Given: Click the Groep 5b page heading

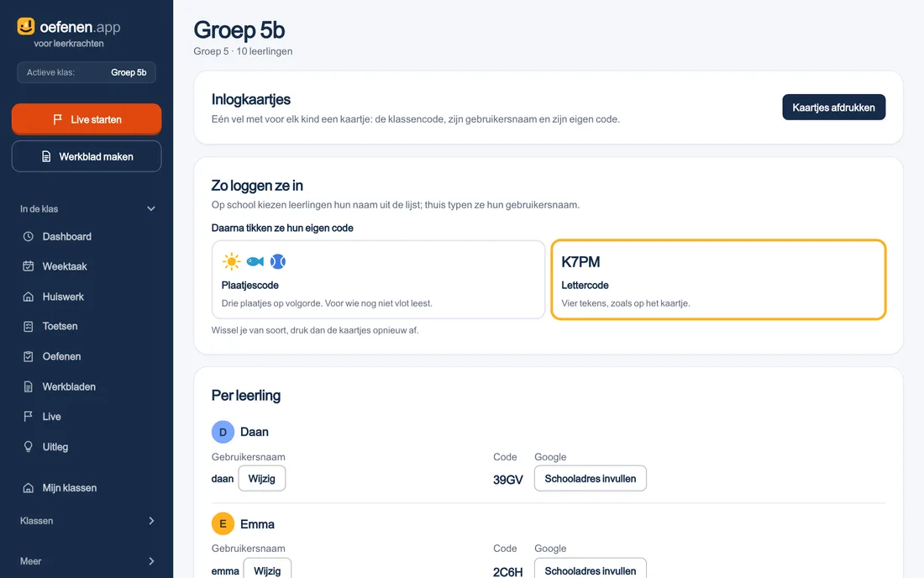Looking at the screenshot, I should coord(239,30).
